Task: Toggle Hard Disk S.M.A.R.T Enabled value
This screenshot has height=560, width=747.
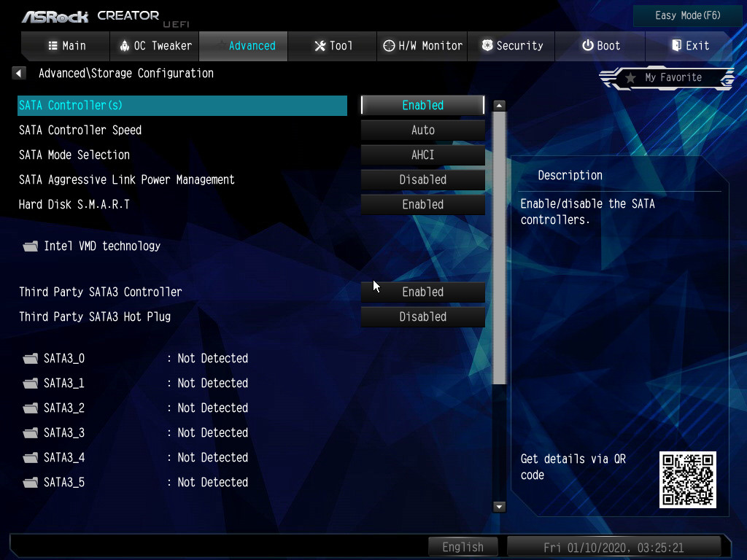Action: [x=422, y=204]
